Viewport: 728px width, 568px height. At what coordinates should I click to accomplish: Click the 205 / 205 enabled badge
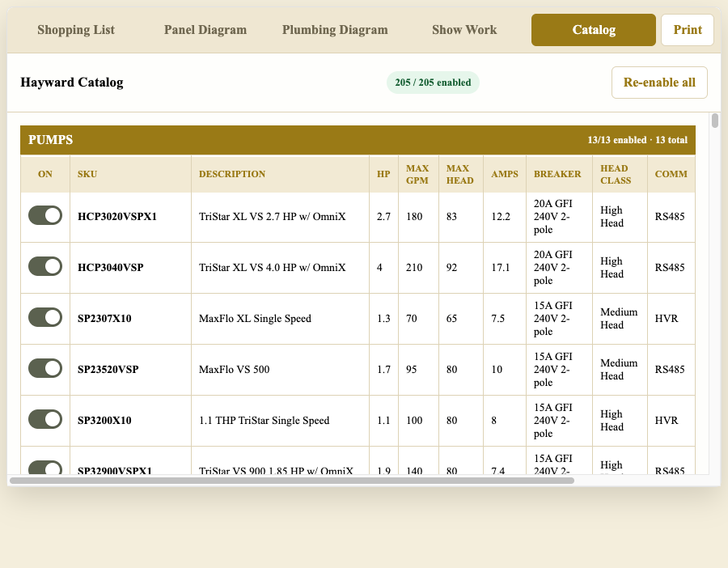click(433, 83)
